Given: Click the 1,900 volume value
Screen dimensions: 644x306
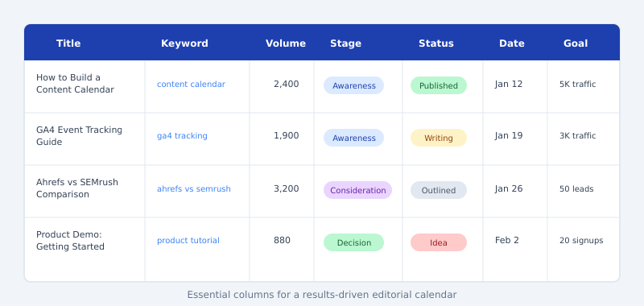Looking at the screenshot, I should 287,136.
